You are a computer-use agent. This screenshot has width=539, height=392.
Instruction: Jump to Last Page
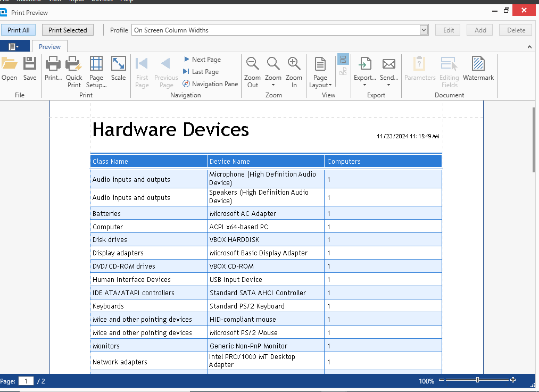click(x=201, y=71)
